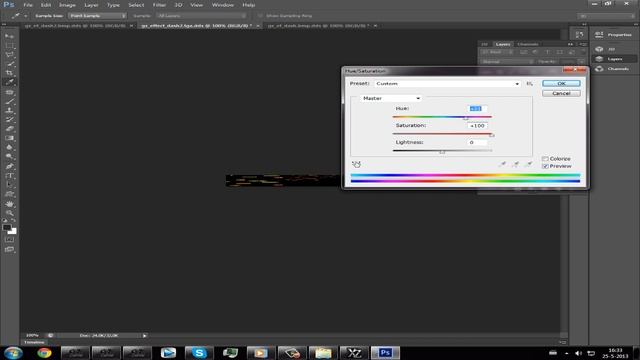Screen dimensions: 640x360
Task: Click the 100% zoom field in status bar
Action: [32, 336]
